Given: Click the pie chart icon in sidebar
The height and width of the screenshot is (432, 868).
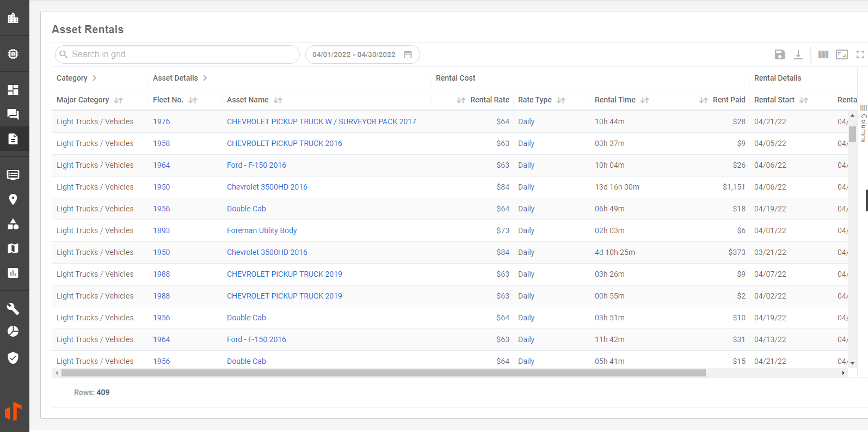Looking at the screenshot, I should coord(13,331).
